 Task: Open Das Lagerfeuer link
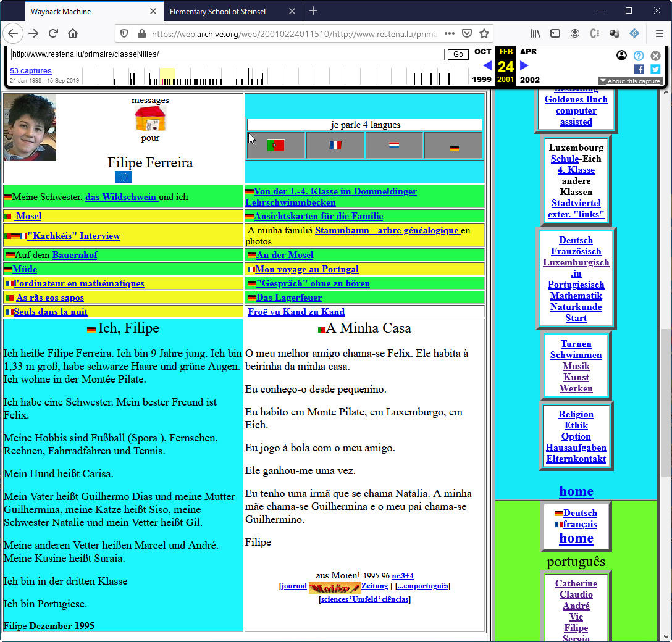(289, 297)
